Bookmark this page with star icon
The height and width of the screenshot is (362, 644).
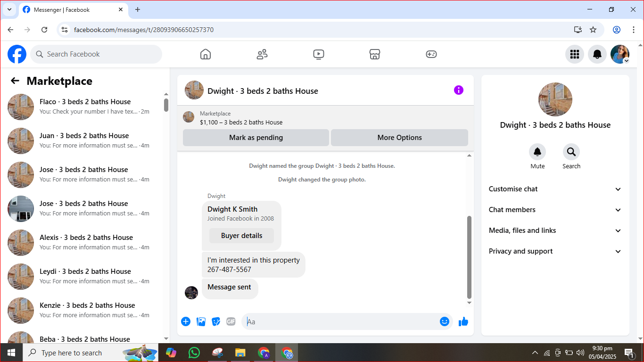pos(593,30)
